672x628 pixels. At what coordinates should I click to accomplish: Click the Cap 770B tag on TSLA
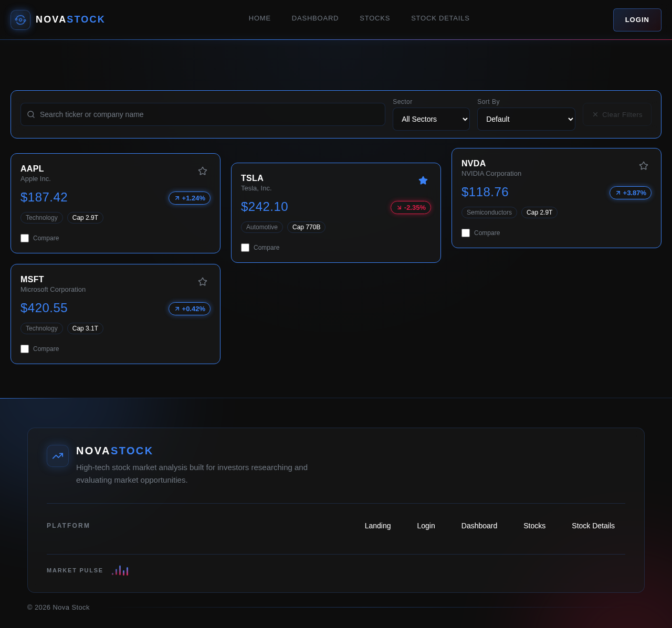pos(306,227)
